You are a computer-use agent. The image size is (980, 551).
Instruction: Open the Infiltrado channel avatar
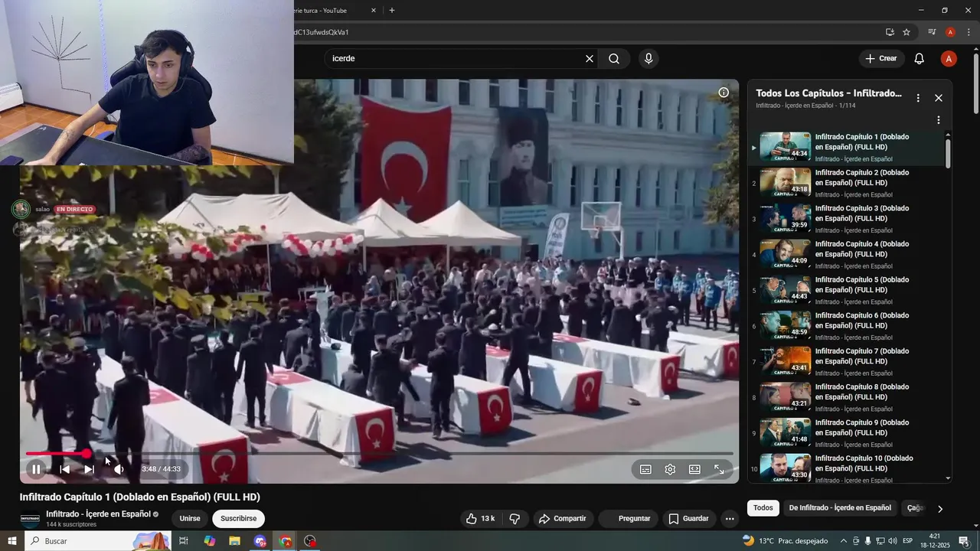(x=30, y=519)
